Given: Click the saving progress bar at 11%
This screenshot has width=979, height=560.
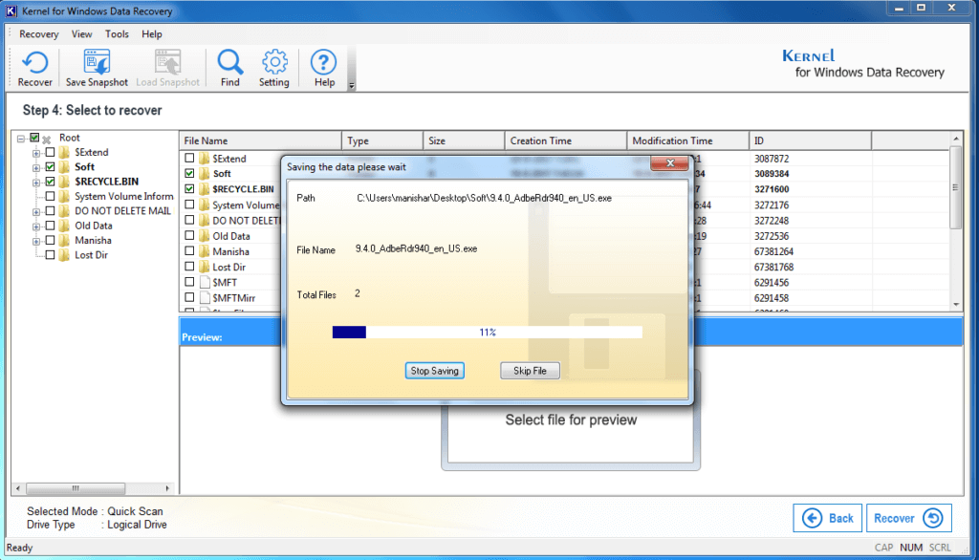Looking at the screenshot, I should [488, 332].
